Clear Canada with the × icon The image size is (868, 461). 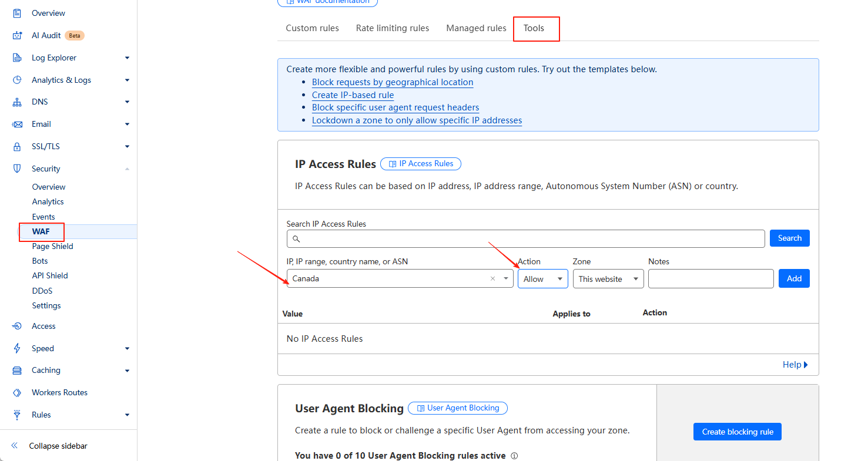[x=492, y=278]
